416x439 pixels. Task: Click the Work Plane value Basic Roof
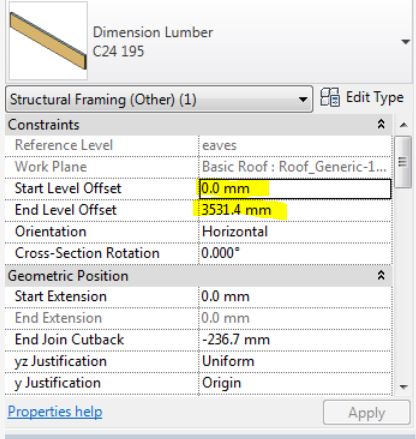tap(295, 167)
